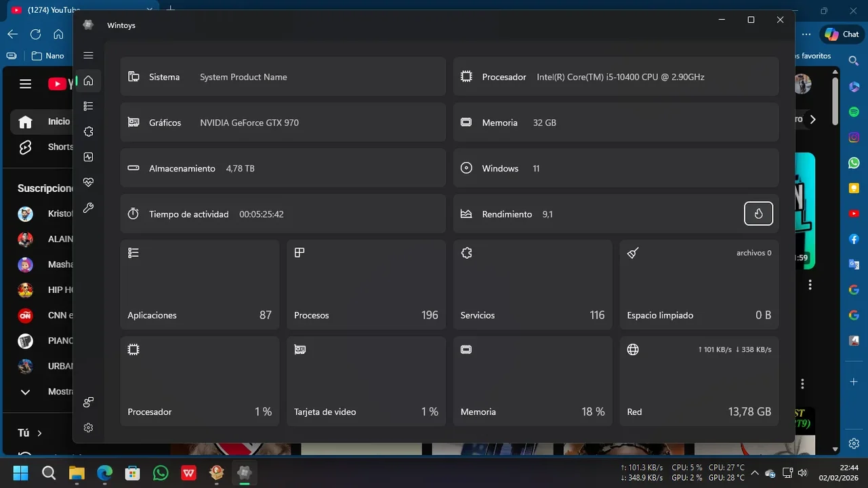Open Facebook in the Edge sidebar
868x488 pixels.
(854, 239)
